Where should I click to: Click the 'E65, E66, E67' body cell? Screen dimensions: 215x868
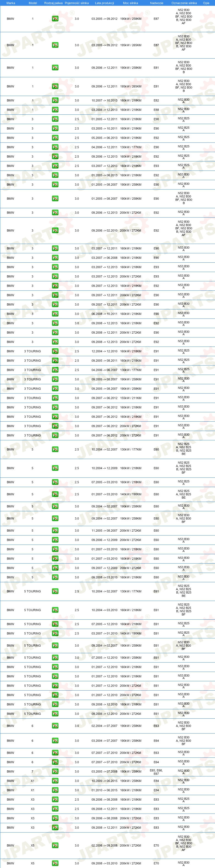(x=156, y=772)
